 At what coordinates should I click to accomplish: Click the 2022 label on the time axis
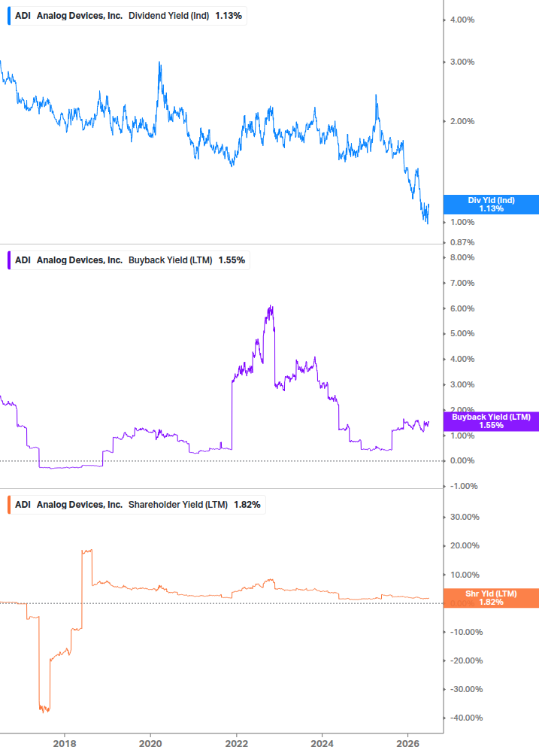(x=237, y=743)
